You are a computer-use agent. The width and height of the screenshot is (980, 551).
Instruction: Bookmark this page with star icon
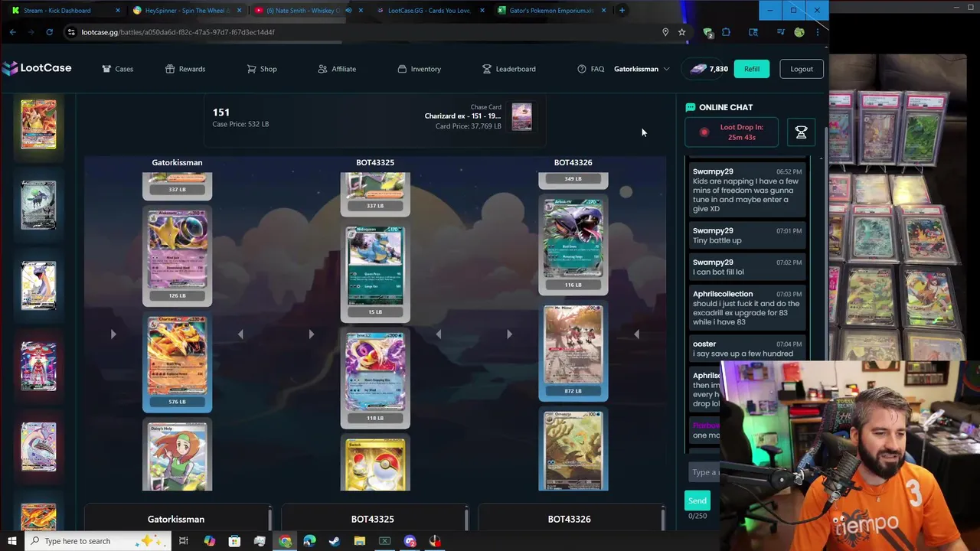click(681, 32)
